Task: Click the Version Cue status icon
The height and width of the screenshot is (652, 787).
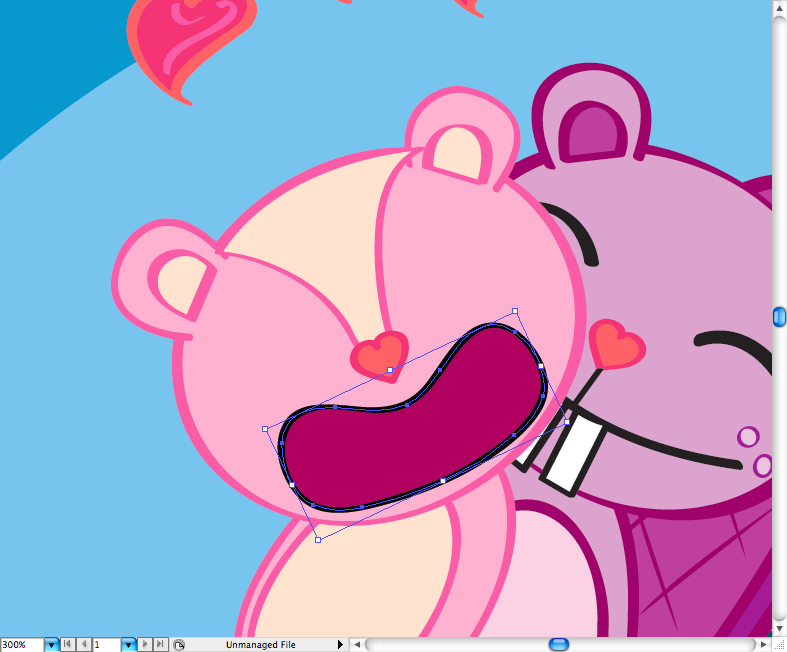Action: [179, 645]
